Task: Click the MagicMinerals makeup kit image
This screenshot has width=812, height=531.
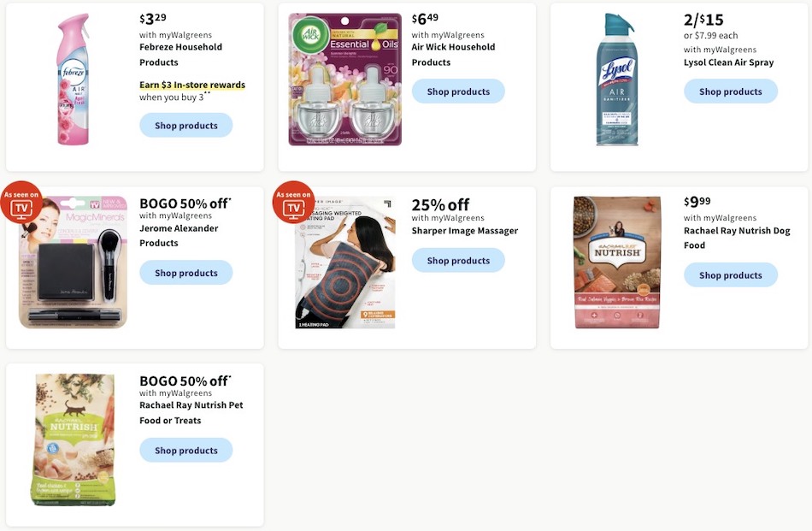Action: pos(73,261)
